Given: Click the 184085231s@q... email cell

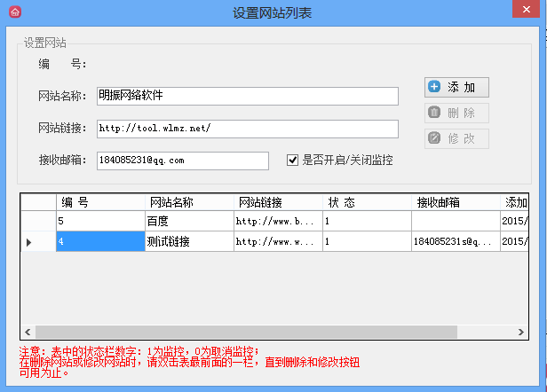Looking at the screenshot, I should pyautogui.click(x=456, y=241).
